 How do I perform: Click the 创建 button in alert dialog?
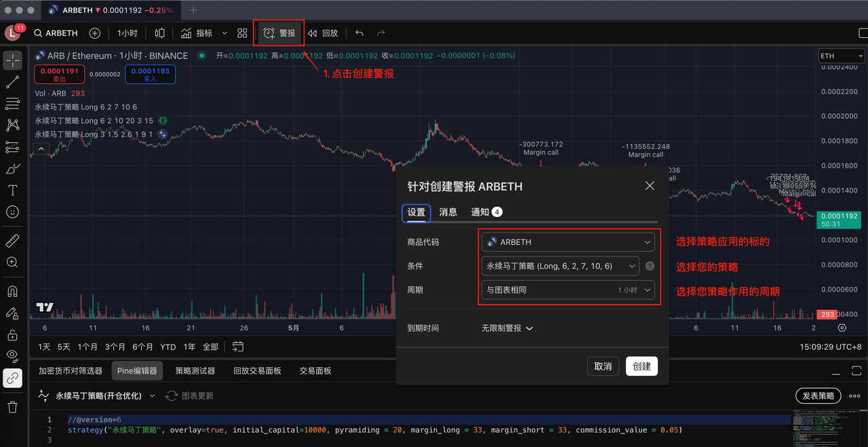click(x=642, y=366)
